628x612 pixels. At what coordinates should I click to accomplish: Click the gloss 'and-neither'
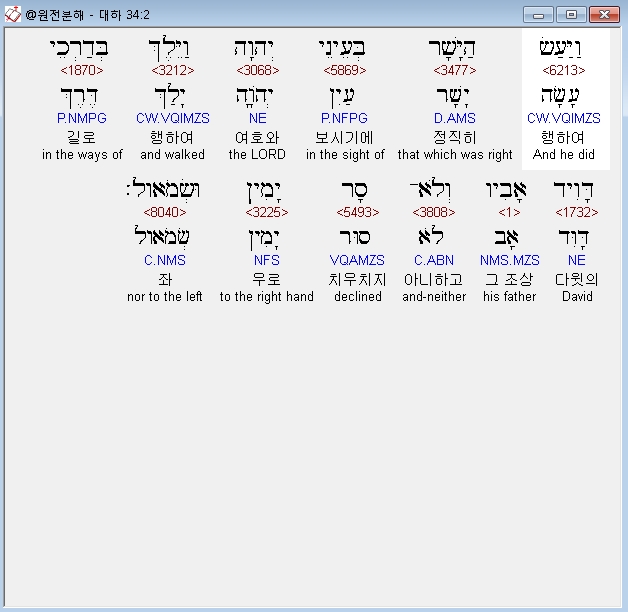pos(434,296)
